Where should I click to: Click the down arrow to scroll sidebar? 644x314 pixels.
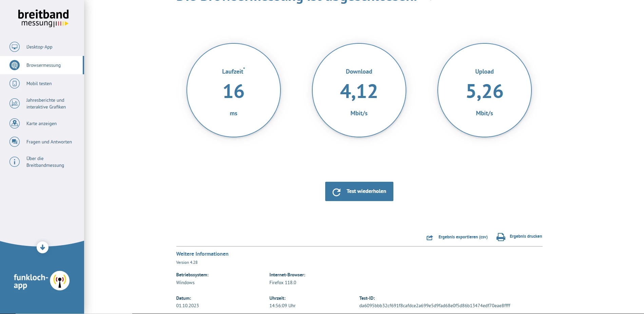click(42, 248)
